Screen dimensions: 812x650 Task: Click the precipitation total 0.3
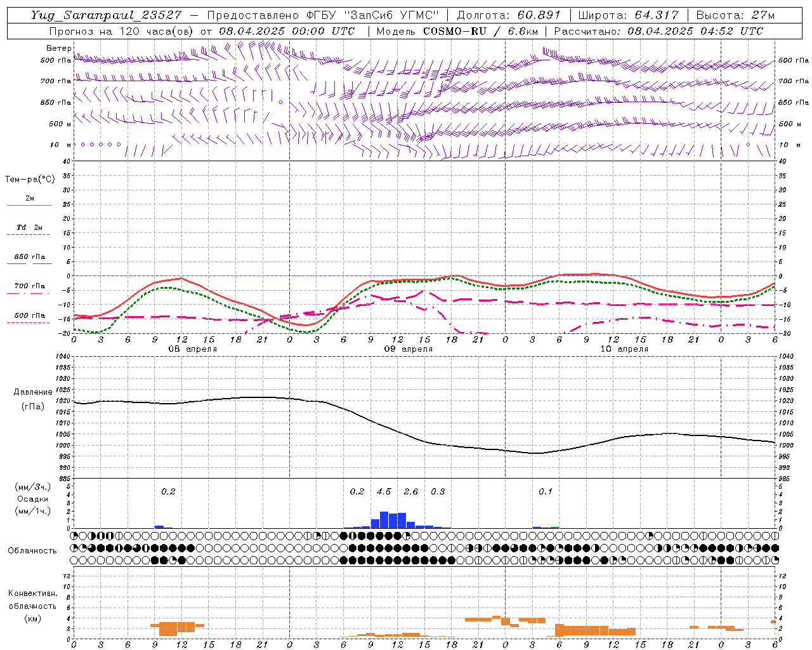click(438, 492)
